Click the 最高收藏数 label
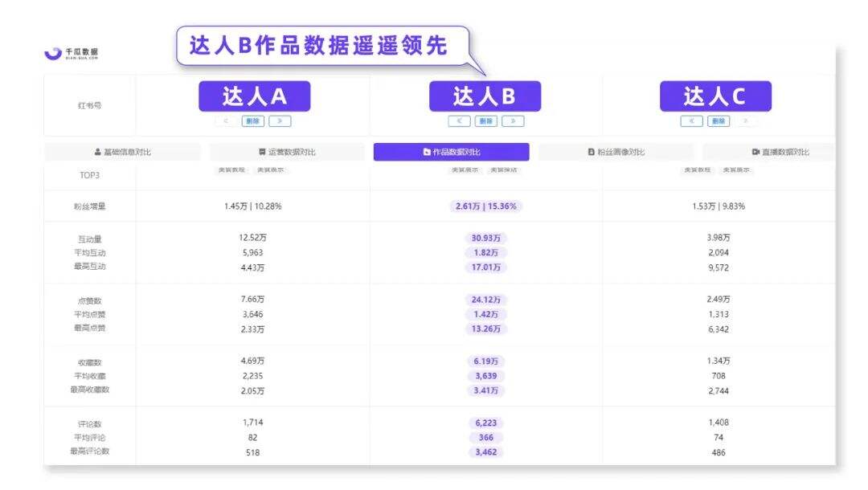 [90, 390]
